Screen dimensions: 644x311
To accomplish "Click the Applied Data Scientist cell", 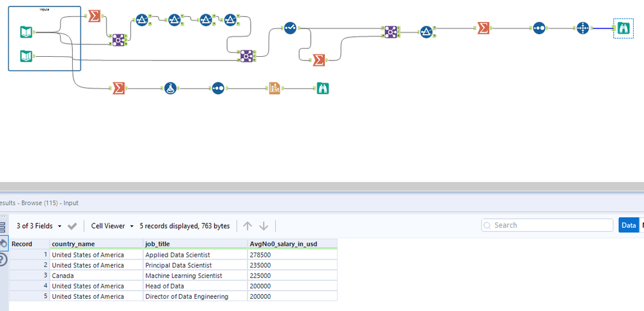I will pyautogui.click(x=195, y=255).
